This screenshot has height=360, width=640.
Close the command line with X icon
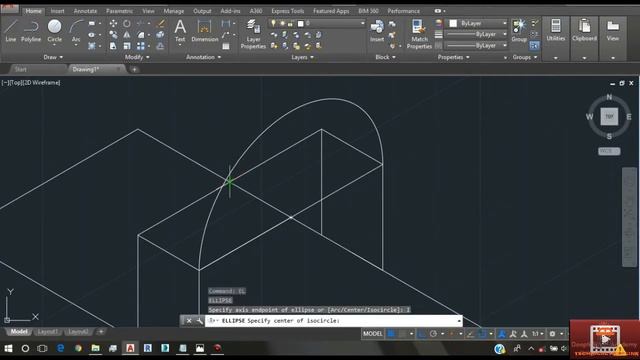[189, 321]
